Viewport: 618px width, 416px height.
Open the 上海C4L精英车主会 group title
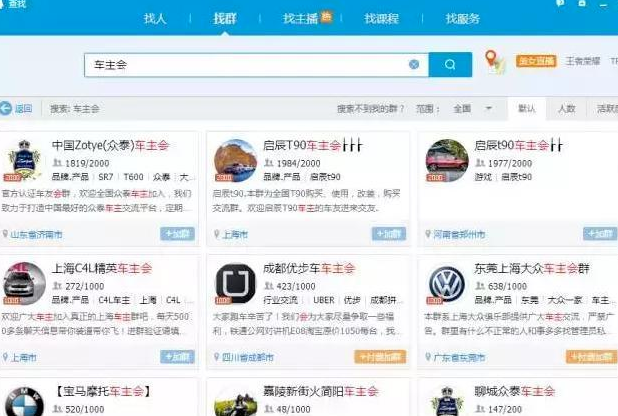click(102, 269)
